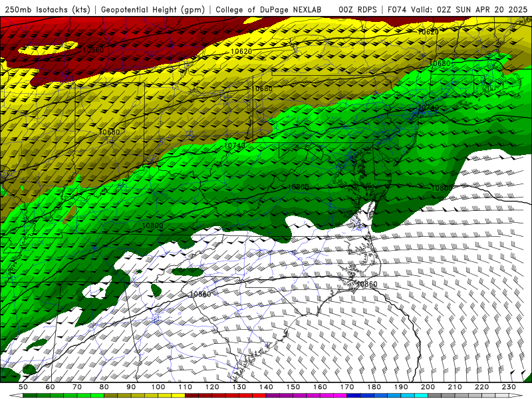This screenshot has height=399, width=532.
Task: Pick the olive swatch just after 80
Action: point(110,396)
